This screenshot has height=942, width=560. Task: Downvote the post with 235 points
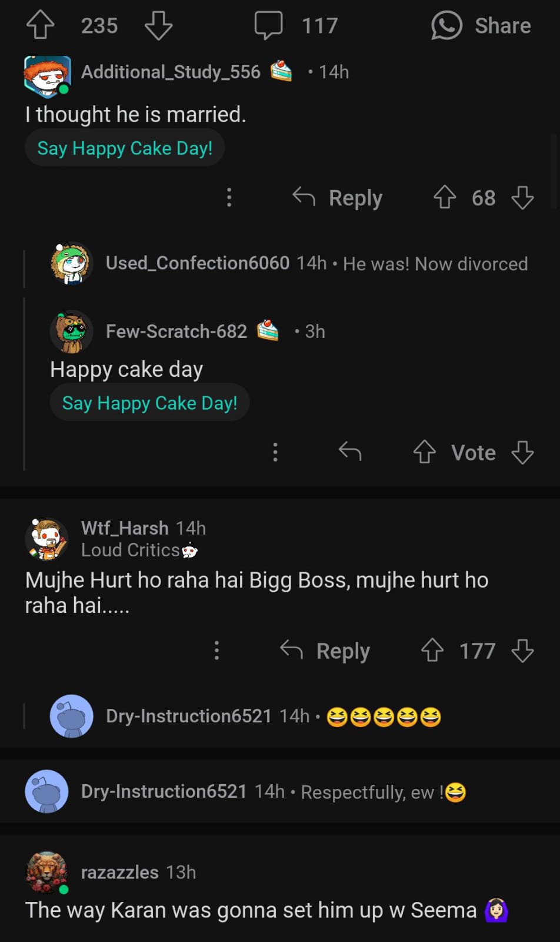point(158,25)
